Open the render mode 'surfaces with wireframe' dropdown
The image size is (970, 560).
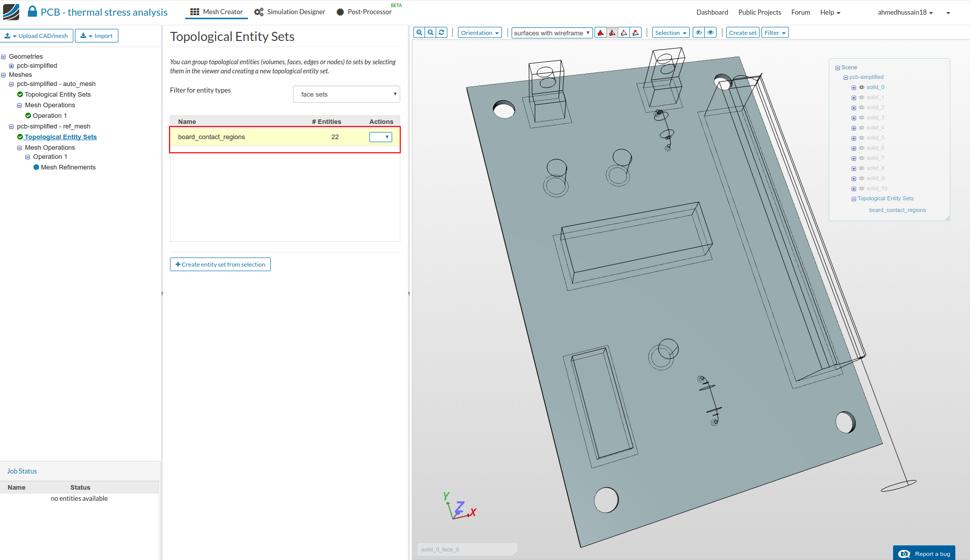552,33
